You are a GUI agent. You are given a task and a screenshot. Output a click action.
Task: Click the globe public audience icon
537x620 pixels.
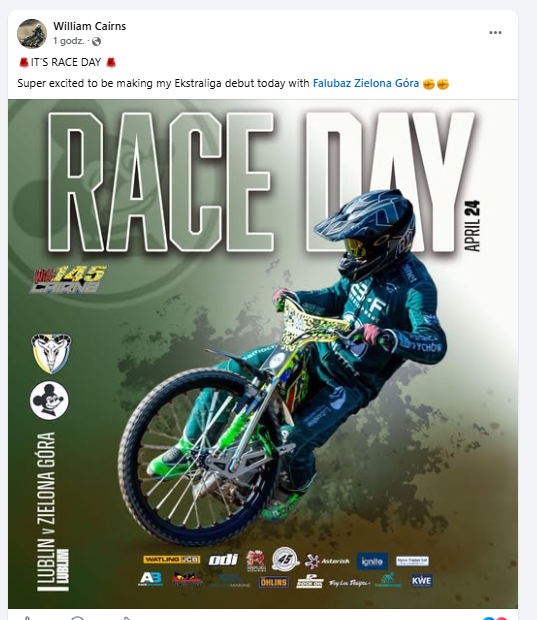tap(96, 41)
